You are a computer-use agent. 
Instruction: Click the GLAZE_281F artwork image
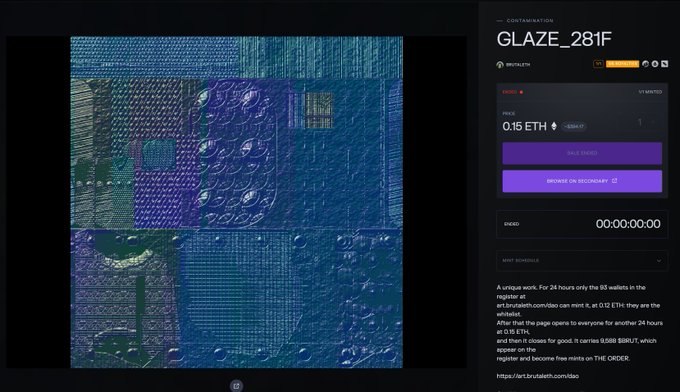(237, 202)
